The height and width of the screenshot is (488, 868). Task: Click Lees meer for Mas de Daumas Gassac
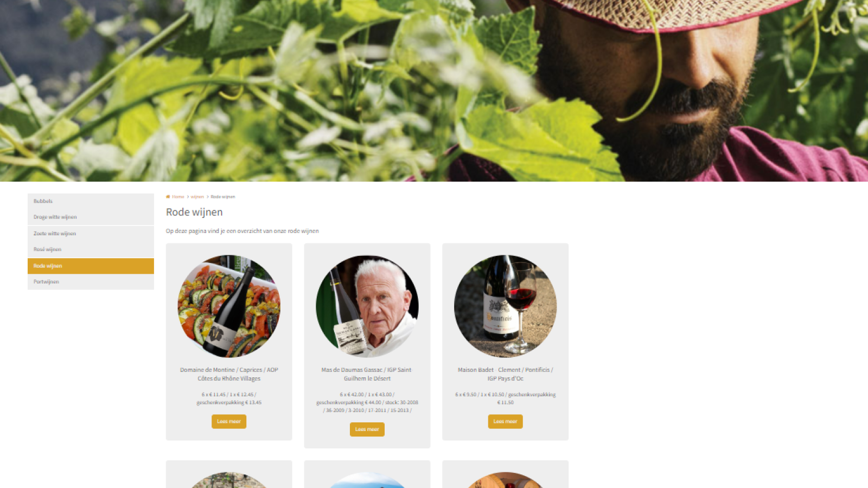[367, 429]
